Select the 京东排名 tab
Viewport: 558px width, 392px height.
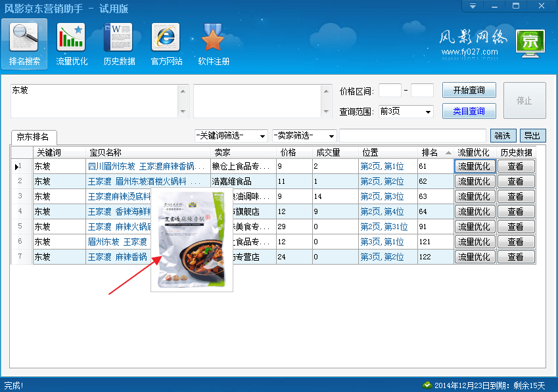[33, 137]
